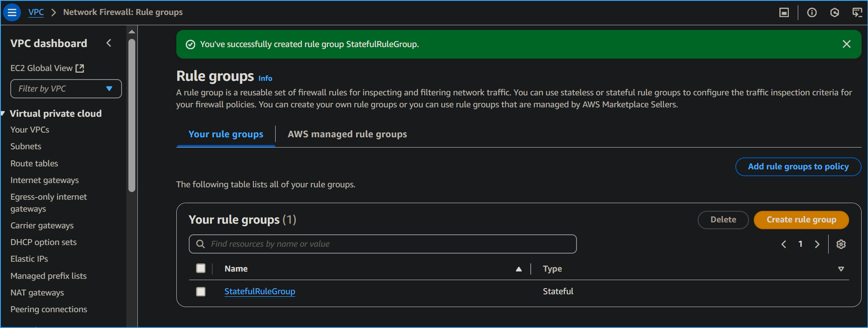Open the CloudShell screen icon at top right

(x=857, y=12)
